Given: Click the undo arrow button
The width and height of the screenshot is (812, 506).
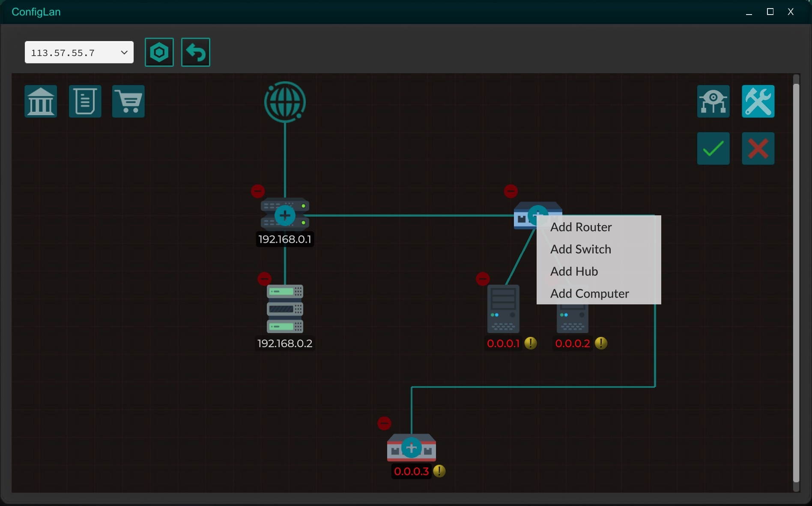Looking at the screenshot, I should click(x=196, y=52).
